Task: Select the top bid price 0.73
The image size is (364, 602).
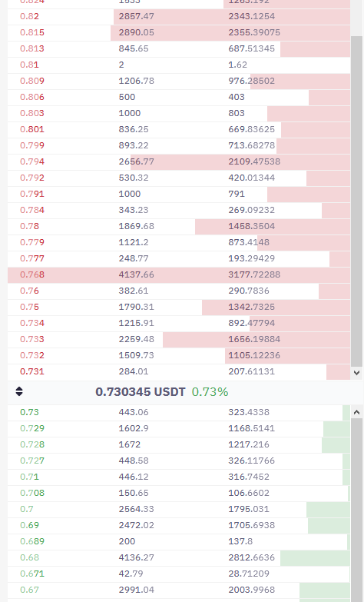Action: pos(29,412)
